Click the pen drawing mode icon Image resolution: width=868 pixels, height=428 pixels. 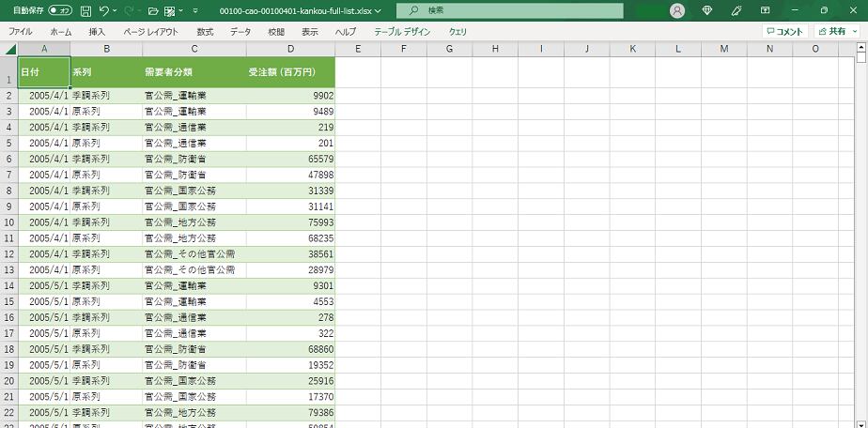(x=736, y=10)
